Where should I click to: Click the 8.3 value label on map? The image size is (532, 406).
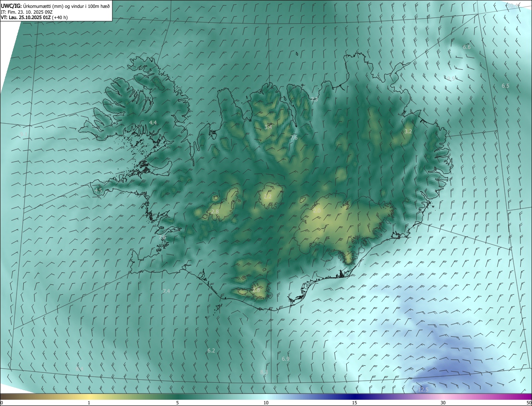coord(264,372)
